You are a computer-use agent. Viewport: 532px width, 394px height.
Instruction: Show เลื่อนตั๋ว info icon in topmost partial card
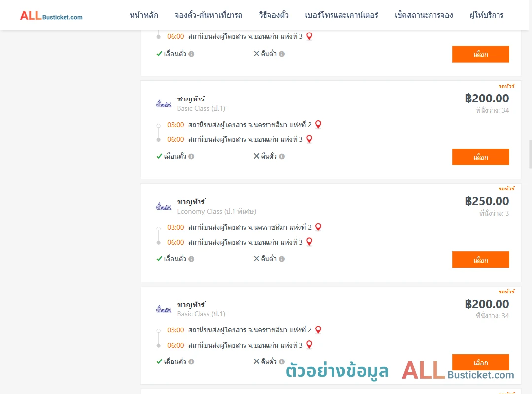coord(191,54)
